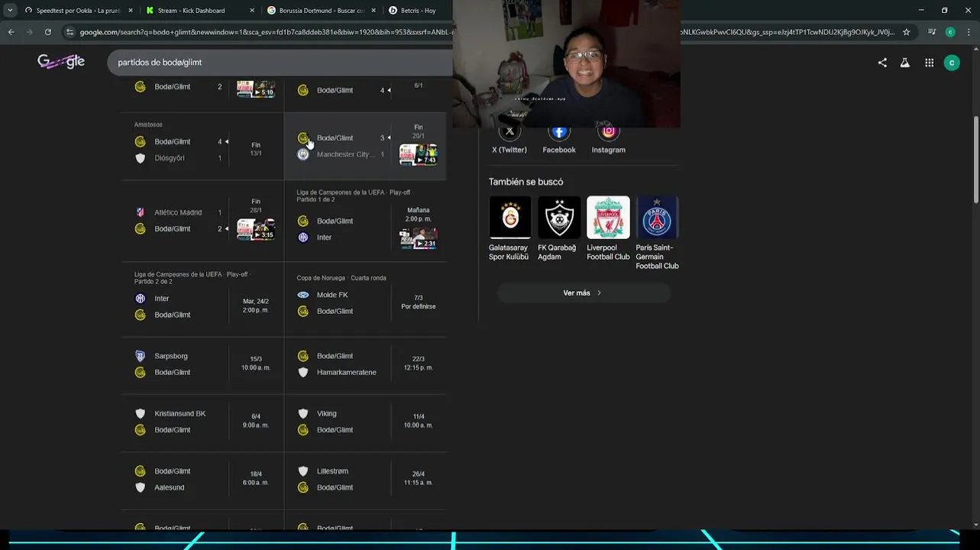
Task: Open site information icon in address bar
Action: pos(70,32)
